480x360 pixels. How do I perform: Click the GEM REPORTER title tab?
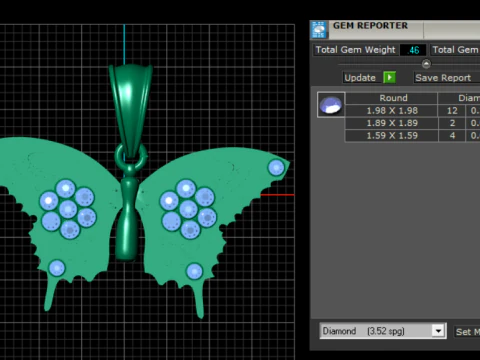pos(370,26)
